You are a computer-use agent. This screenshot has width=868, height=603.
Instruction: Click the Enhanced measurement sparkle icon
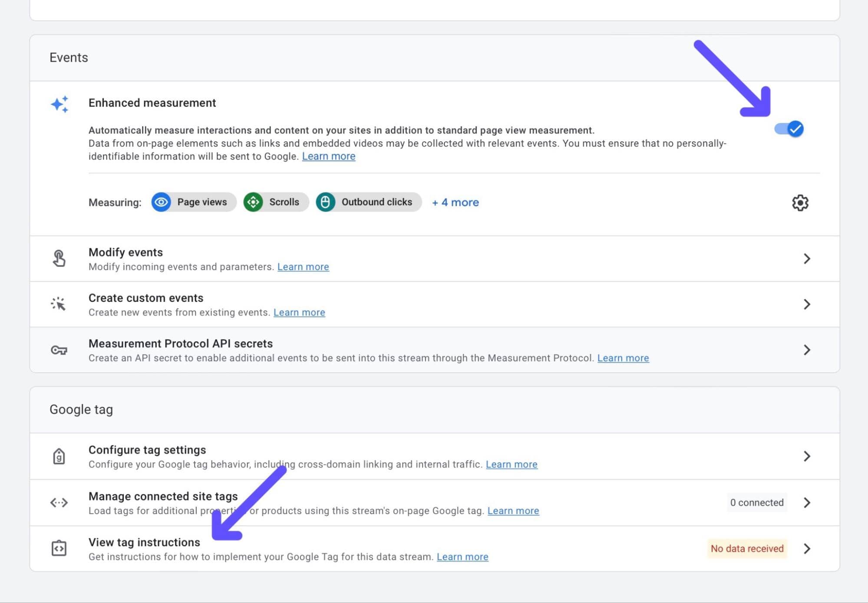point(59,104)
